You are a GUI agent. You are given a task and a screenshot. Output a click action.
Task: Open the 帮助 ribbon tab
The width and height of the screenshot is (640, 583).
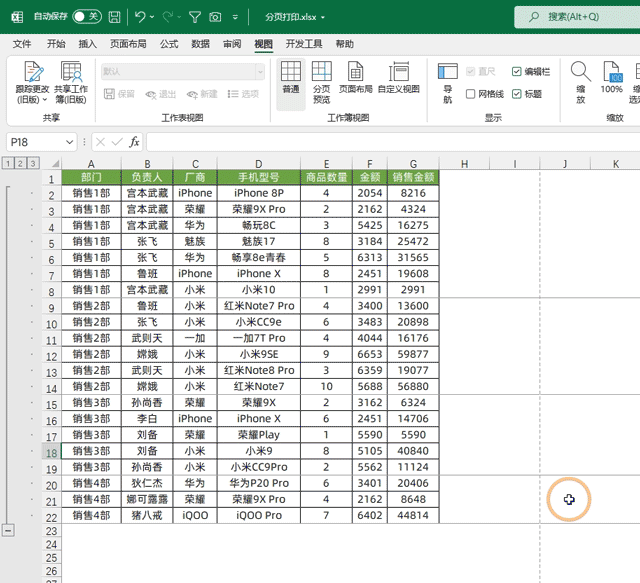point(344,44)
